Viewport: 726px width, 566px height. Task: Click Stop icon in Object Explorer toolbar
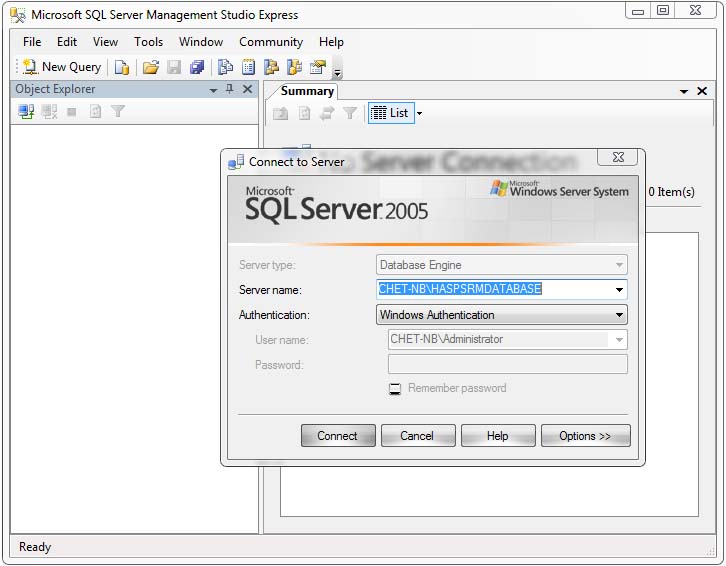click(72, 112)
